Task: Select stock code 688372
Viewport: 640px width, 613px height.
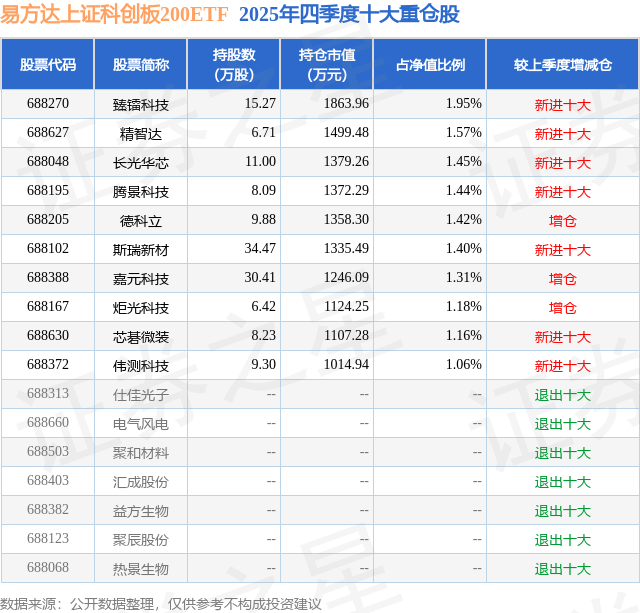Action: [48, 364]
